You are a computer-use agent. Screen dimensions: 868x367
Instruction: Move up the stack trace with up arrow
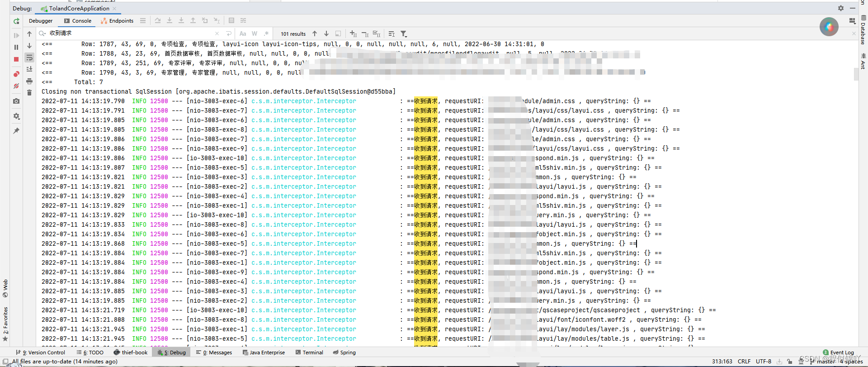(x=29, y=34)
